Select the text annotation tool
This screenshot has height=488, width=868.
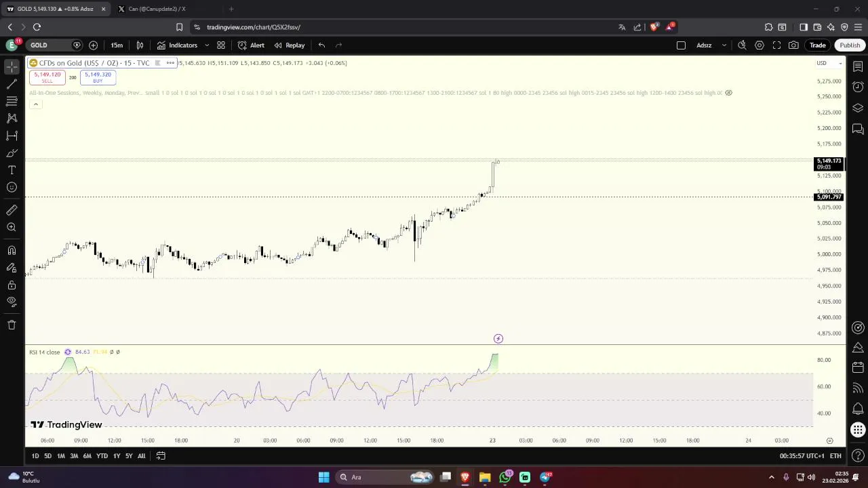(12, 170)
